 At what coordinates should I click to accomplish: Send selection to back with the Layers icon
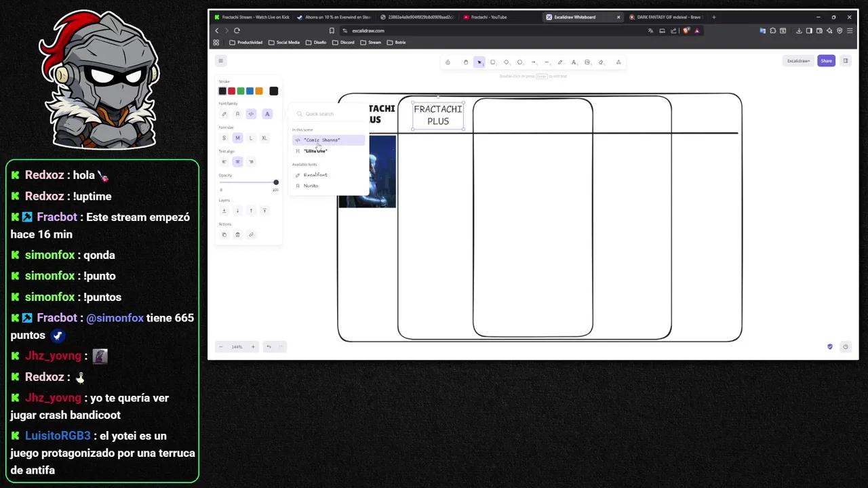coord(224,211)
